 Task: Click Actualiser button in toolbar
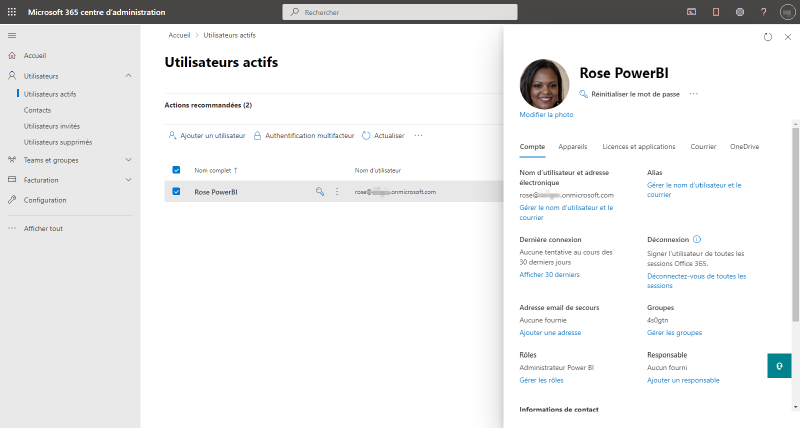point(383,136)
